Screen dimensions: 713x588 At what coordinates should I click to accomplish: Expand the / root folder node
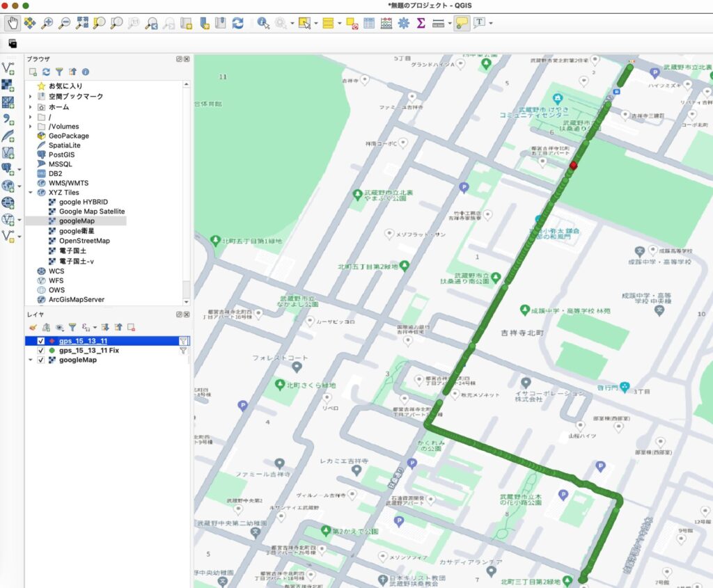point(31,117)
